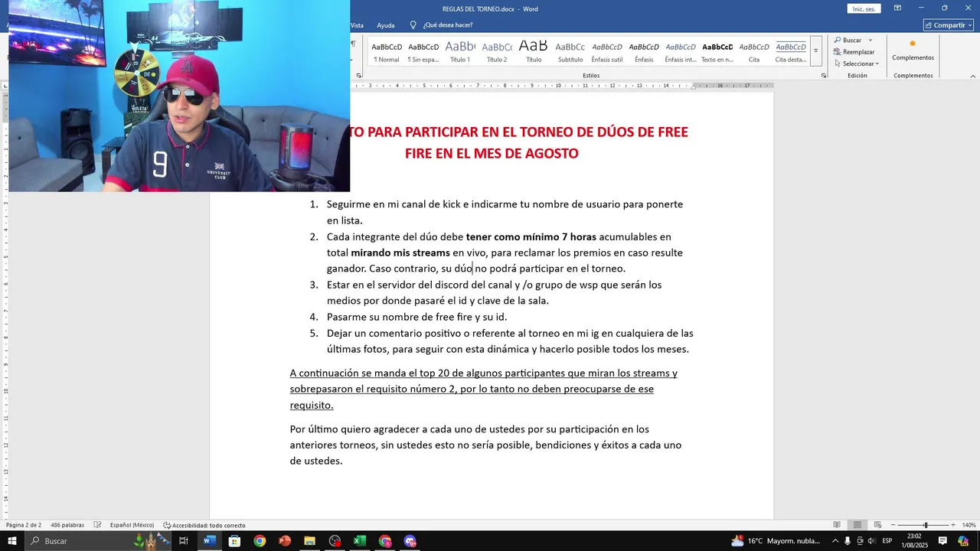Open Google Chrome from taskbar
The image size is (980, 551).
click(260, 541)
